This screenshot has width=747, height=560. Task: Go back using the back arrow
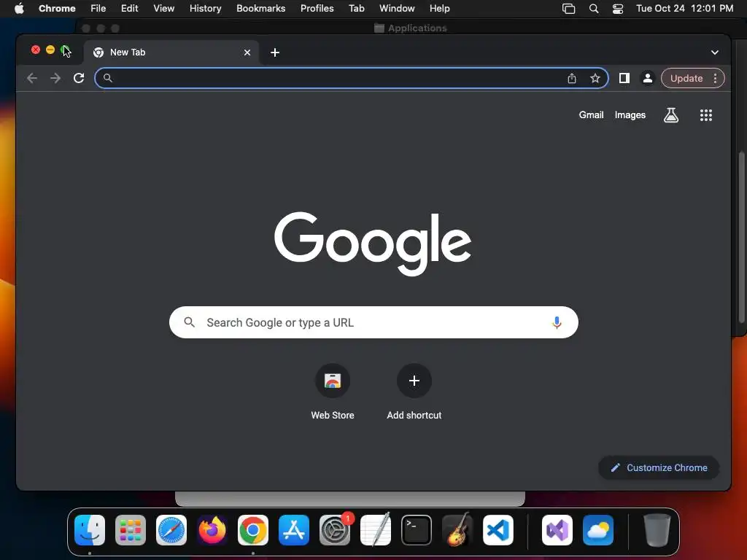pos(32,78)
